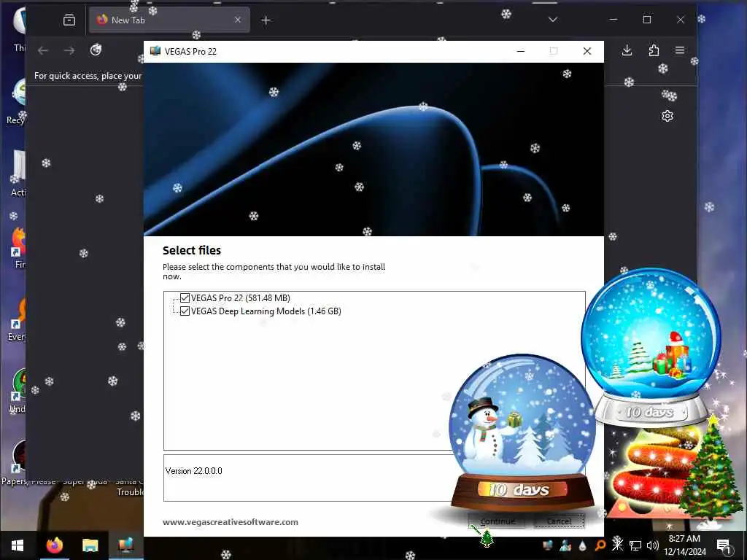Select the New Tab tab in Firefox
This screenshot has height=560, width=747.
click(169, 20)
